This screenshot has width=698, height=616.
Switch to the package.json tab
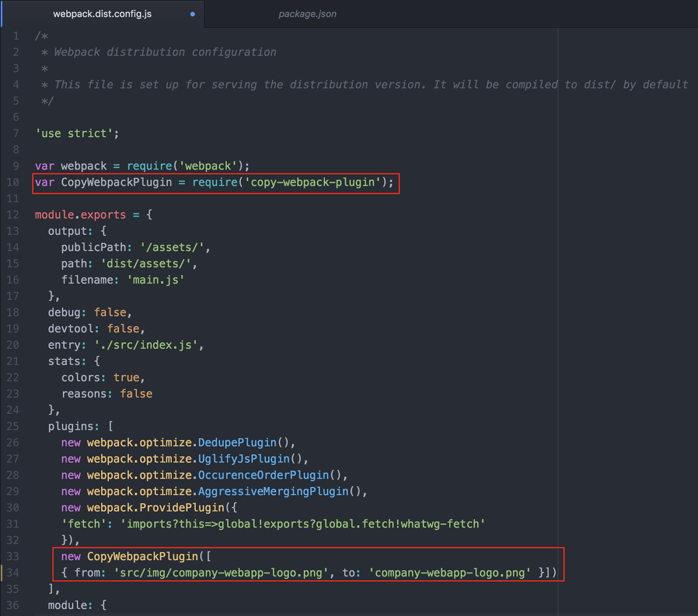307,14
